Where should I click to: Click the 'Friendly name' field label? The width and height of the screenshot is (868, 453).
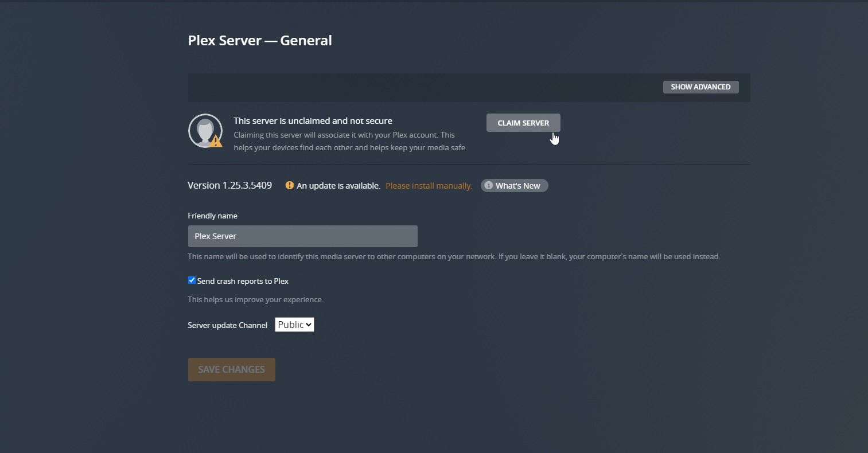point(212,216)
